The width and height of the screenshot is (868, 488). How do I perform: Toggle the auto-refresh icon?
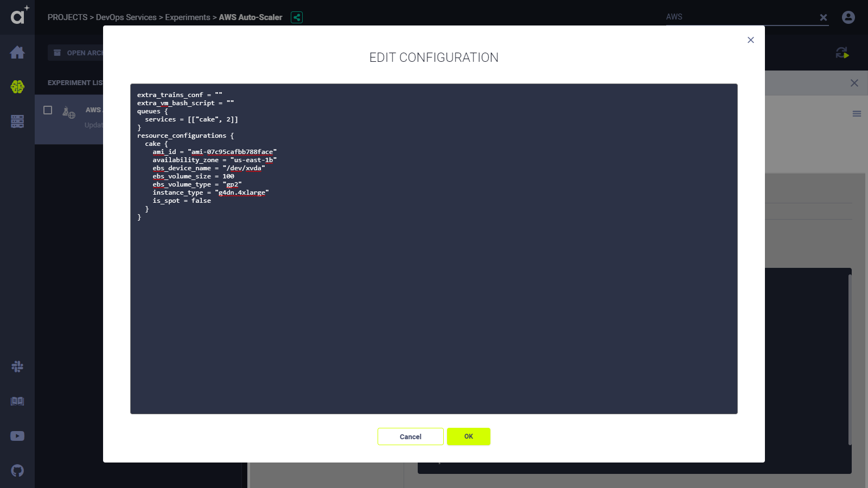[842, 53]
